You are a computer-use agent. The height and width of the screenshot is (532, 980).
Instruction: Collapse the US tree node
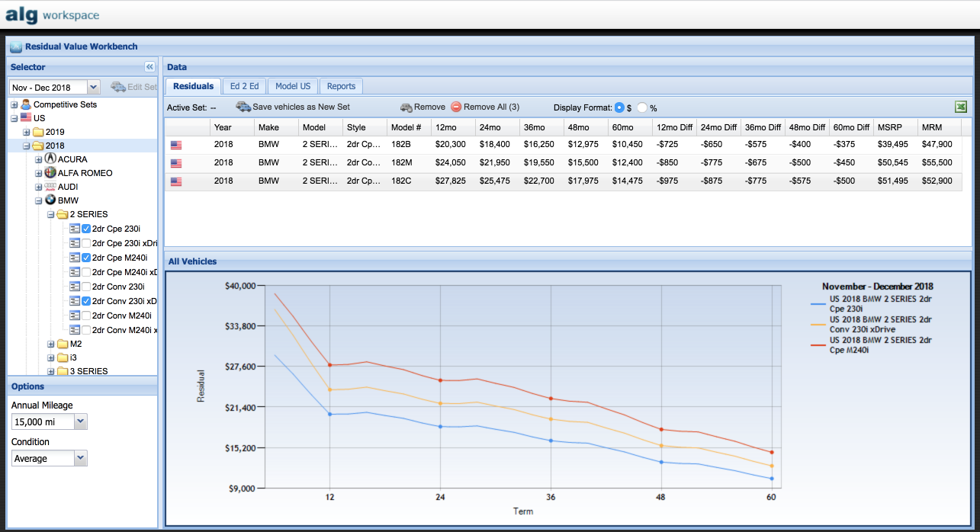pyautogui.click(x=14, y=118)
